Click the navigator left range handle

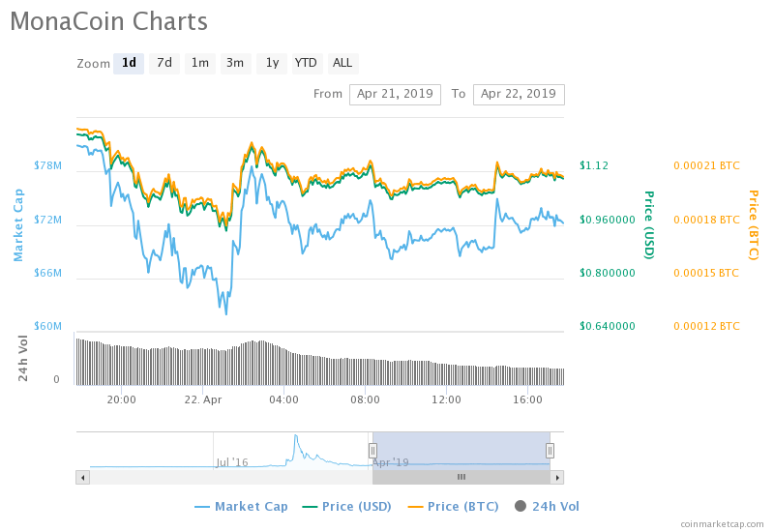372,450
